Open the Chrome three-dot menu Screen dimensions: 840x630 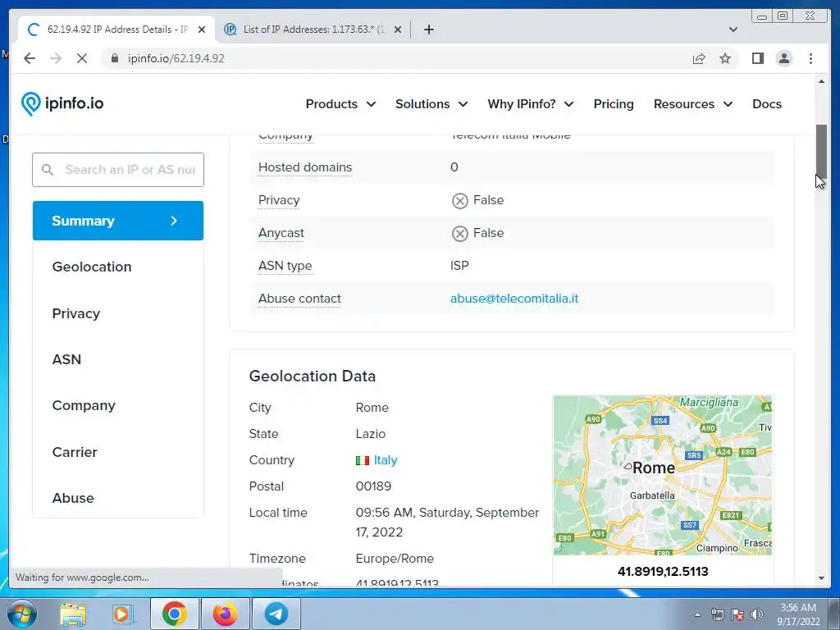[810, 58]
